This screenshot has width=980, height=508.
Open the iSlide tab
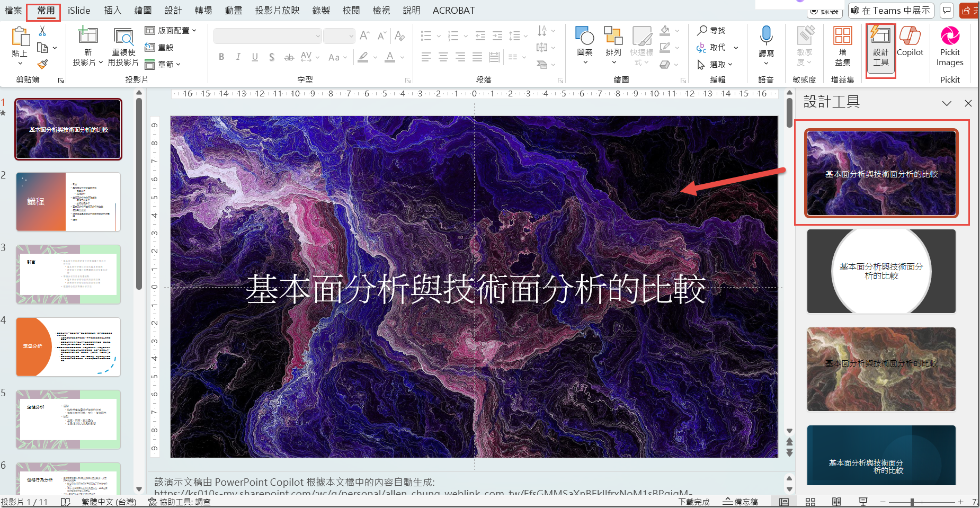(79, 10)
